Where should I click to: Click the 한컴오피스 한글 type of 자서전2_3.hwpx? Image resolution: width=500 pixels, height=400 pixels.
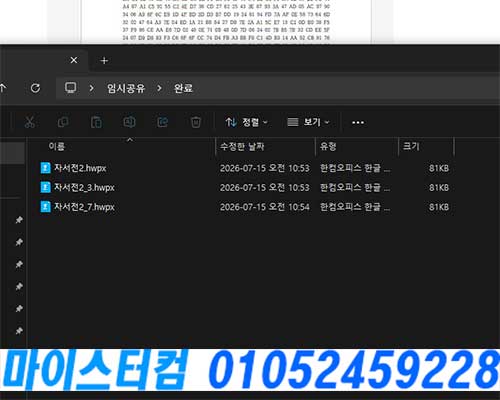[355, 187]
